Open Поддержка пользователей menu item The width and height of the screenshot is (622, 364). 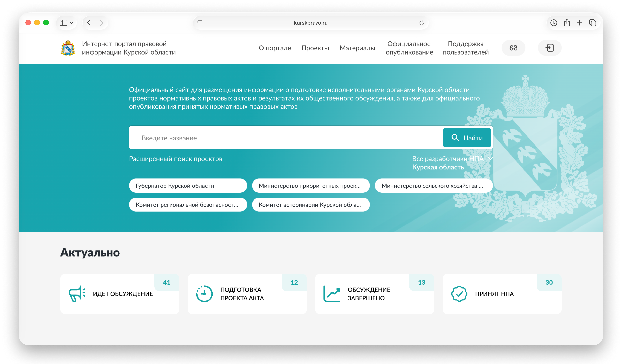pyautogui.click(x=466, y=48)
